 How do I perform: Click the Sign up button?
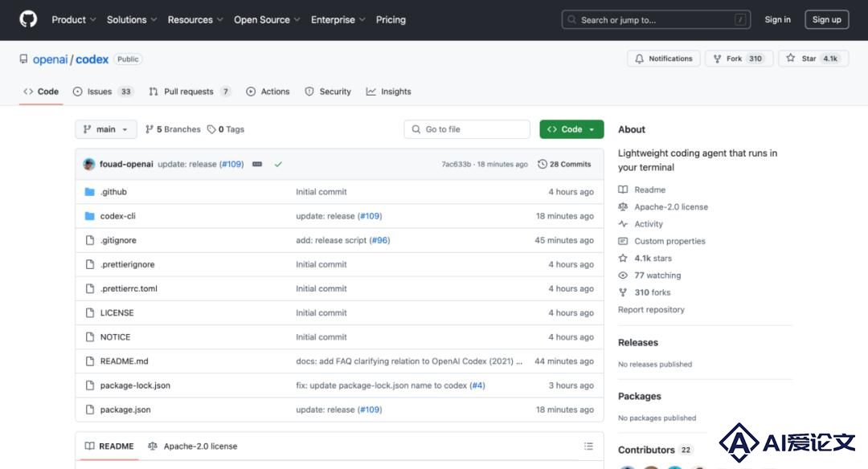pos(826,19)
